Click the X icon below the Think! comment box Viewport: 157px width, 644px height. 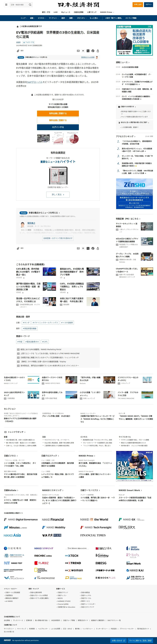(x=88, y=248)
